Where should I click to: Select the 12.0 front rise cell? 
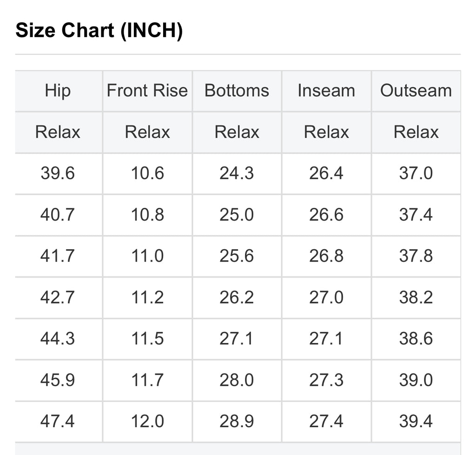tap(147, 422)
